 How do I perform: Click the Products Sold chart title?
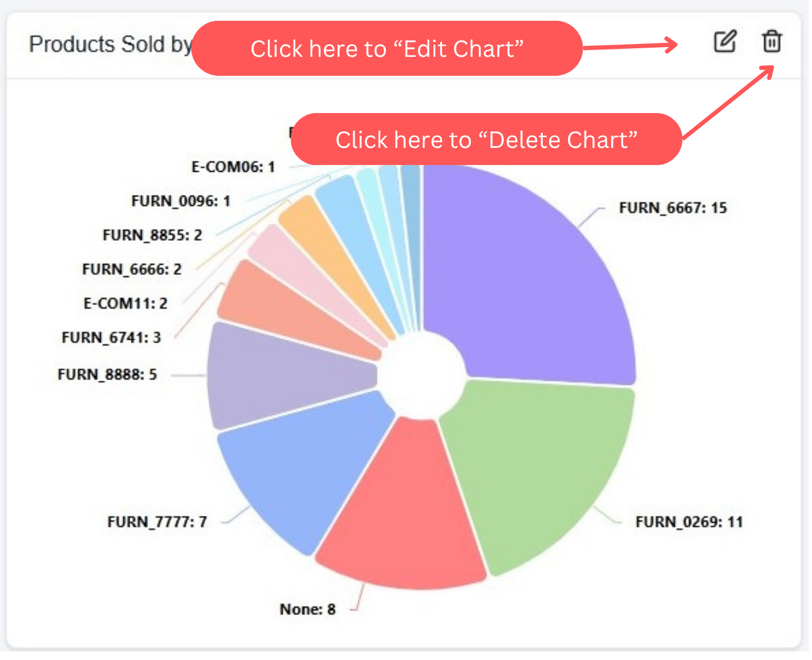click(111, 45)
